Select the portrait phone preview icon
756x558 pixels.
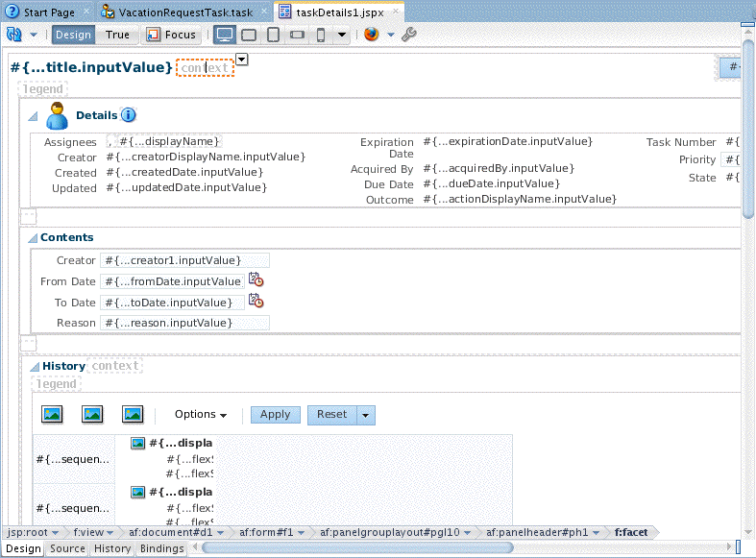coord(321,35)
